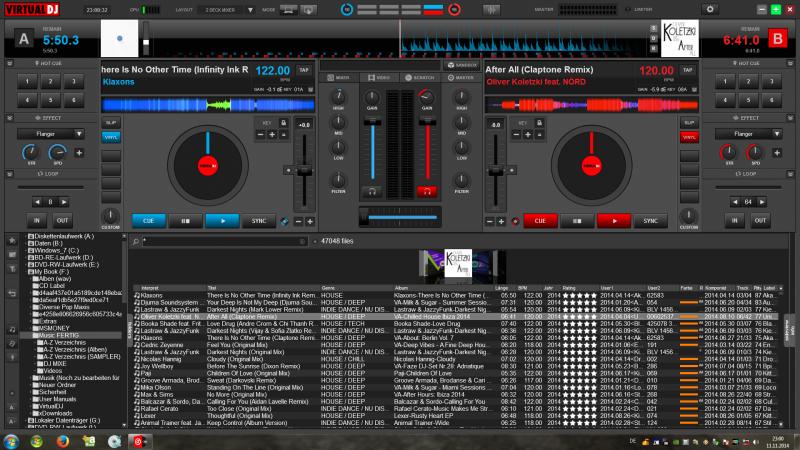The width and height of the screenshot is (800, 450).
Task: Toggle hot cue 5 on deck B
Action: point(748,100)
